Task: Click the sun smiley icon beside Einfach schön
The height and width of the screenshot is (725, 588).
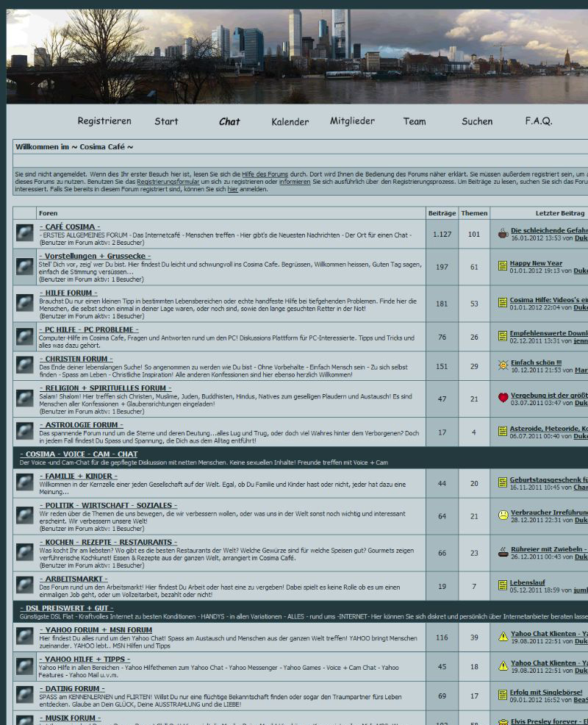Action: pyautogui.click(x=503, y=365)
